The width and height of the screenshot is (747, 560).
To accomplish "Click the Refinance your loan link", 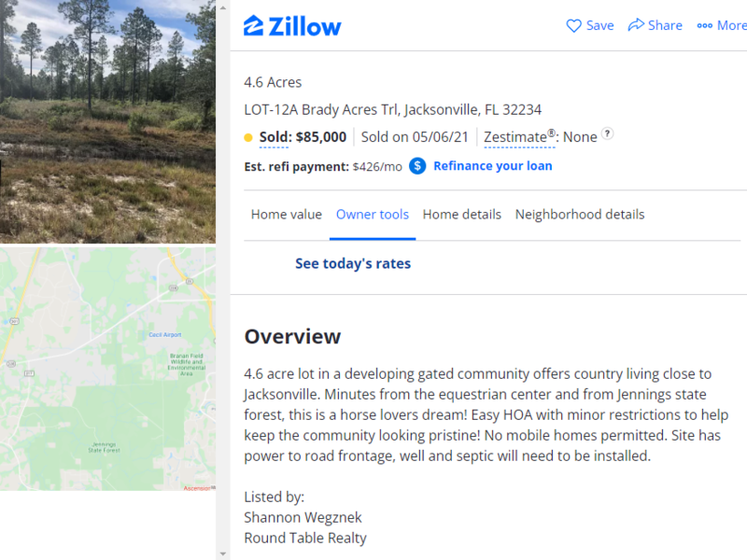I will coord(492,166).
